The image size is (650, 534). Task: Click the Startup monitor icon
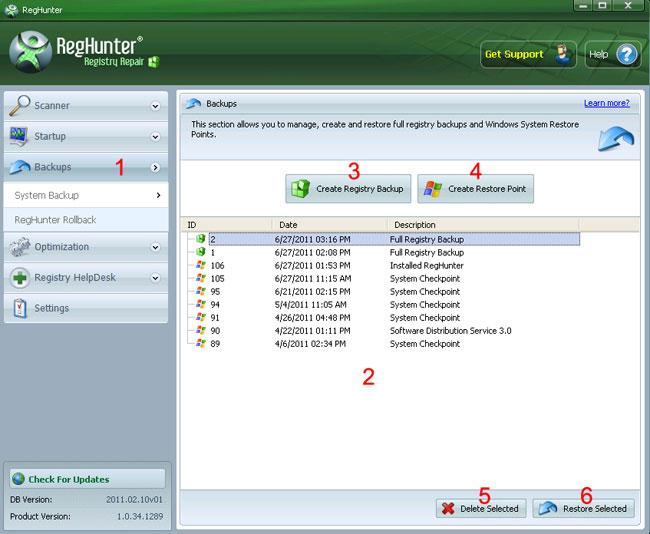pos(19,136)
